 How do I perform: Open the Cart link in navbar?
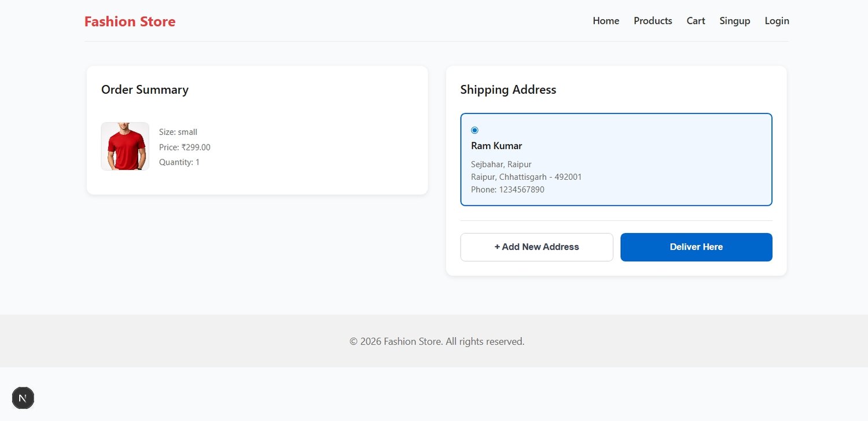pos(696,21)
